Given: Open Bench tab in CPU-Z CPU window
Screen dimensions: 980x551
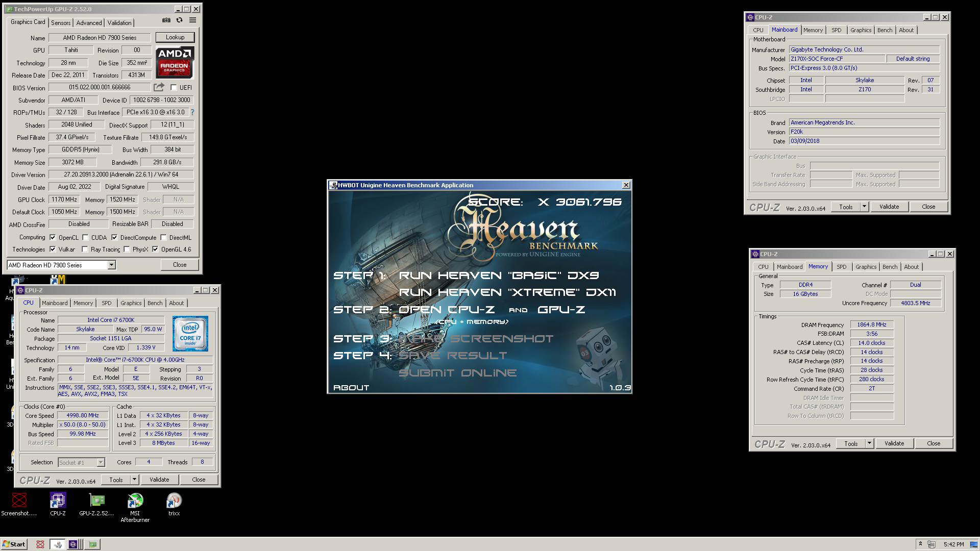Looking at the screenshot, I should (155, 303).
